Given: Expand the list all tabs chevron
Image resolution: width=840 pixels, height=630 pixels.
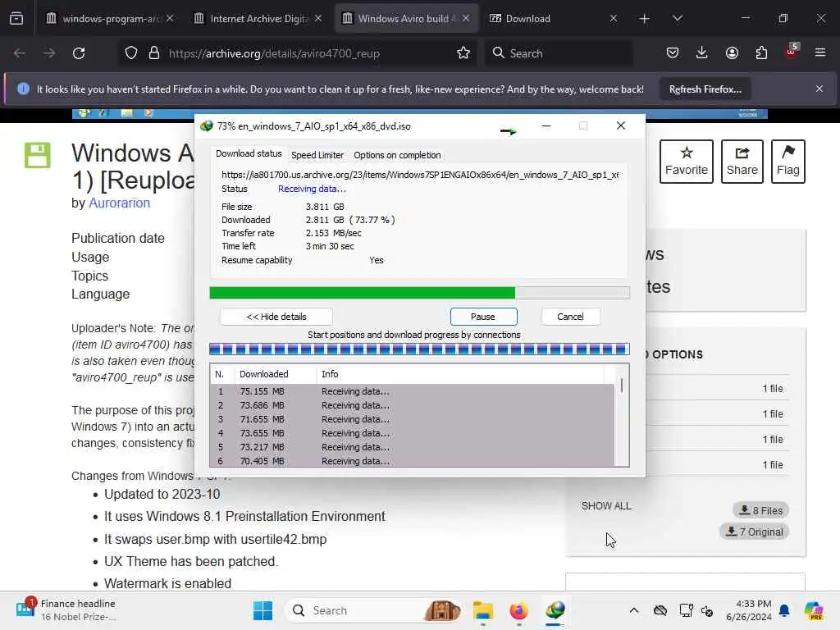Looking at the screenshot, I should coord(677,19).
